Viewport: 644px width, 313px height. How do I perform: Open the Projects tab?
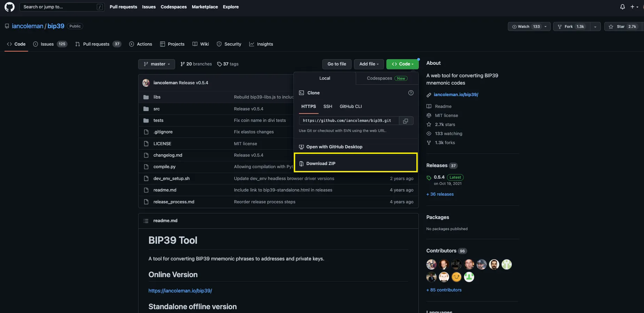click(172, 44)
